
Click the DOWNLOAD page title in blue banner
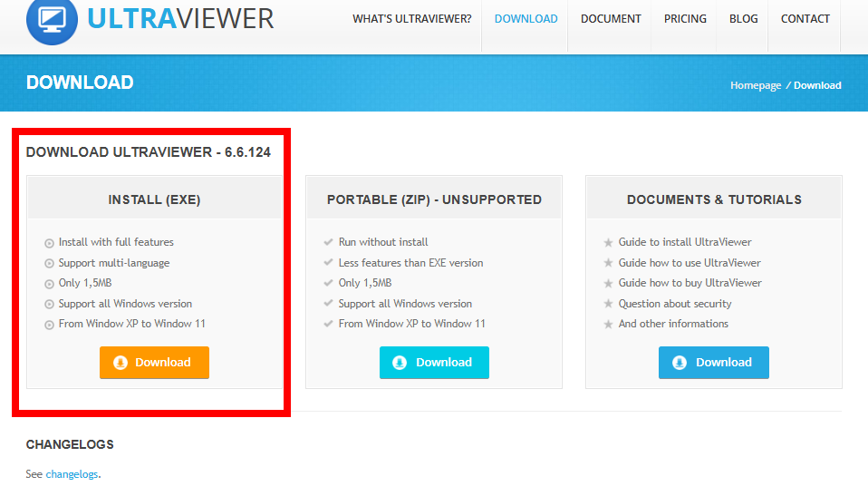pos(80,83)
